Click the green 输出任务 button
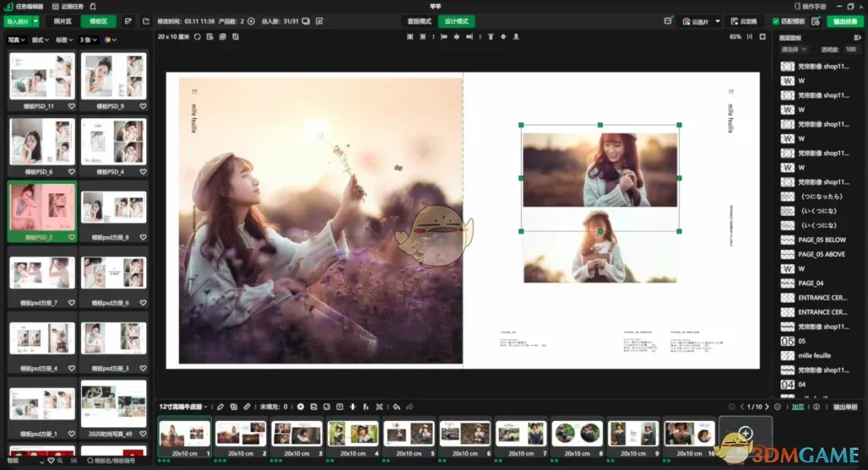This screenshot has height=470, width=868. pos(845,22)
